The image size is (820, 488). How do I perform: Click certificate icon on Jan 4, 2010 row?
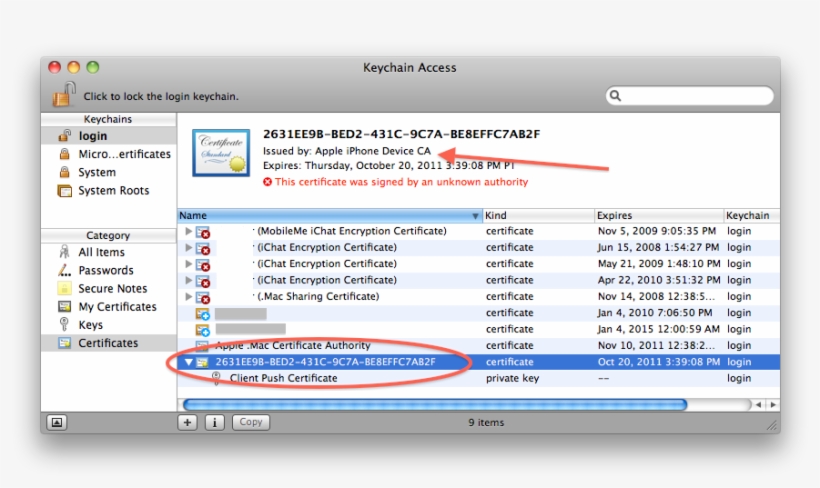(x=202, y=314)
